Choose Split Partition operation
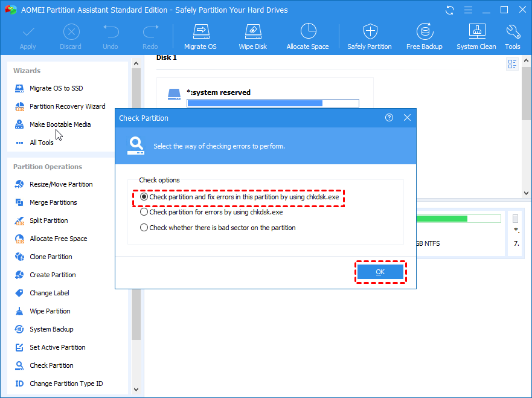Image resolution: width=532 pixels, height=398 pixels. point(41,220)
